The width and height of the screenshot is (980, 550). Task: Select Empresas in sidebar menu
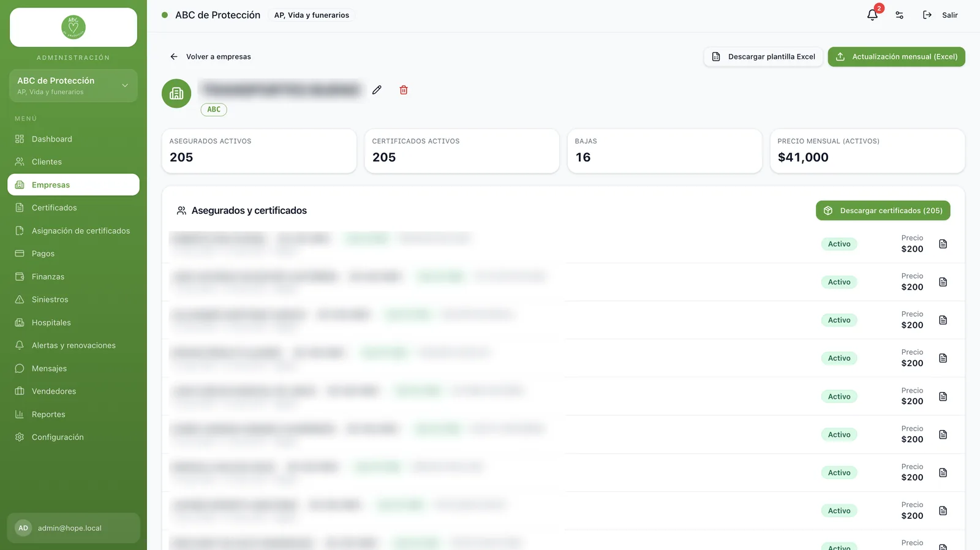coord(73,184)
